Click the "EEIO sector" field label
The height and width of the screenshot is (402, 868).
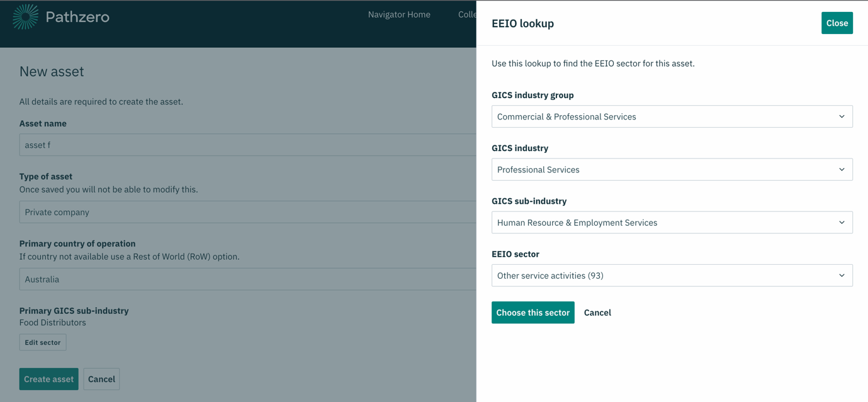pos(516,254)
